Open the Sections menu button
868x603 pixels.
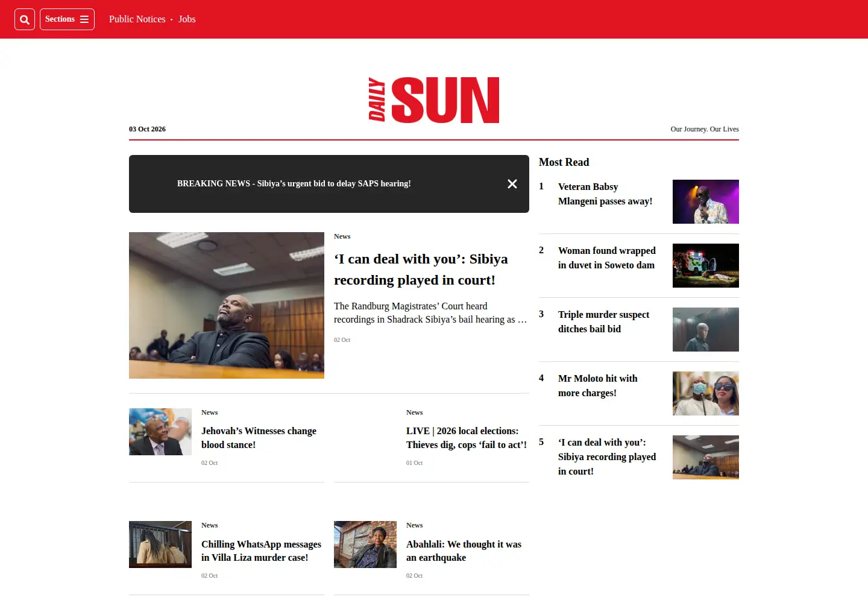tap(67, 19)
